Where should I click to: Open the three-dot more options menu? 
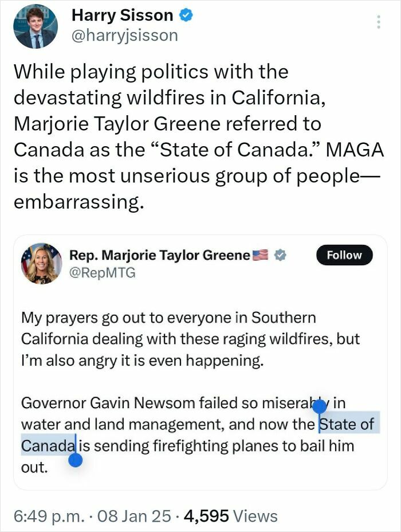(x=378, y=22)
